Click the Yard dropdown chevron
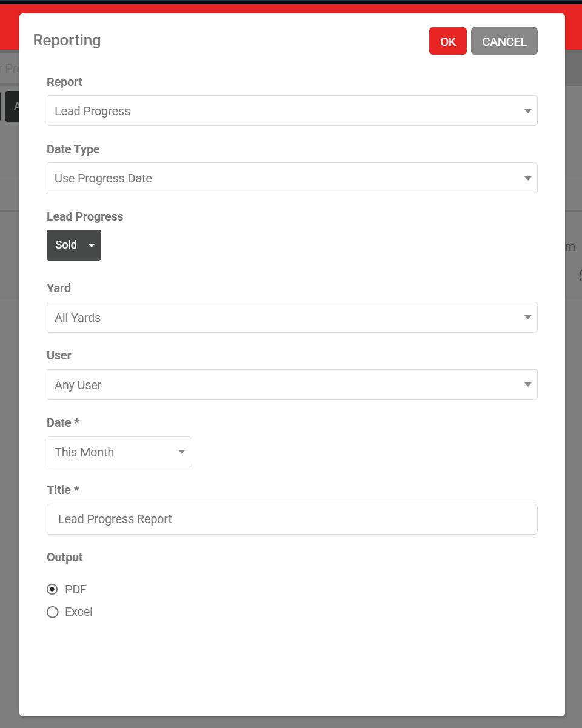 pyautogui.click(x=528, y=317)
